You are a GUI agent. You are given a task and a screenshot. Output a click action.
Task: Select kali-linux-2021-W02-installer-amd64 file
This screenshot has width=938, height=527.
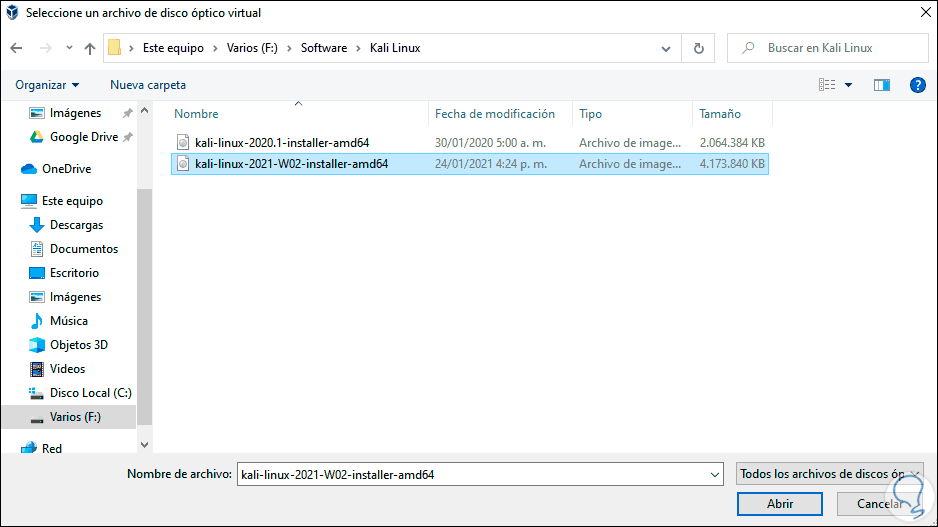click(291, 164)
